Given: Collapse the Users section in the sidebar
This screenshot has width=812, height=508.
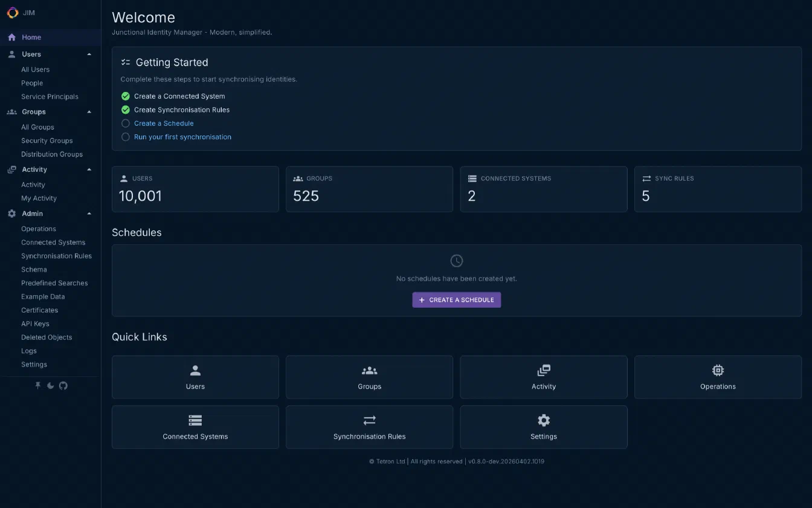Looking at the screenshot, I should click(x=89, y=54).
